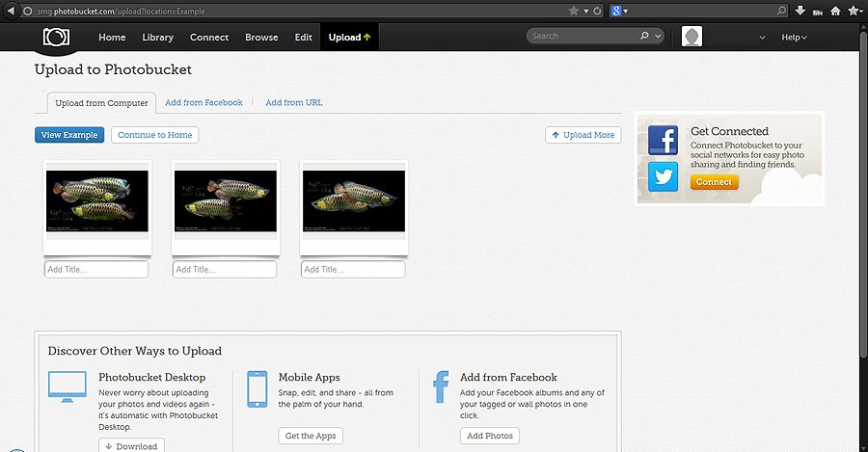Viewport: 868px width, 452px height.
Task: Expand the Photobucket search options chevron
Action: pyautogui.click(x=658, y=36)
